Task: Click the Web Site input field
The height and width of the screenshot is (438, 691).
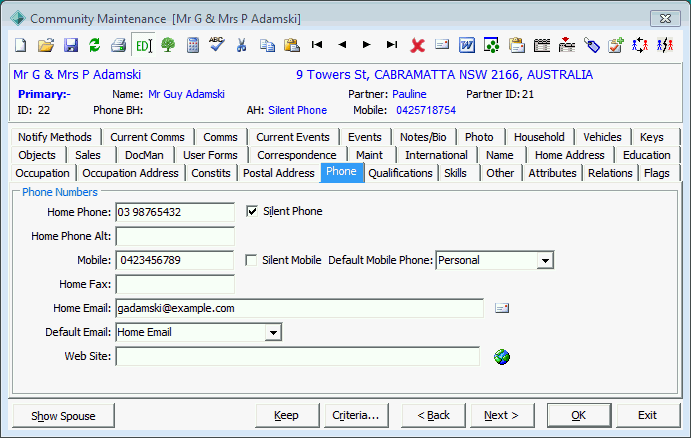Action: [x=297, y=356]
